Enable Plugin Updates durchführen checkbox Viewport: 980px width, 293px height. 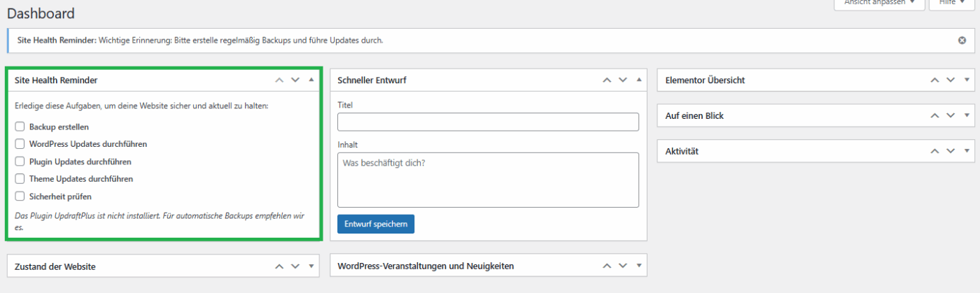pyautogui.click(x=20, y=162)
